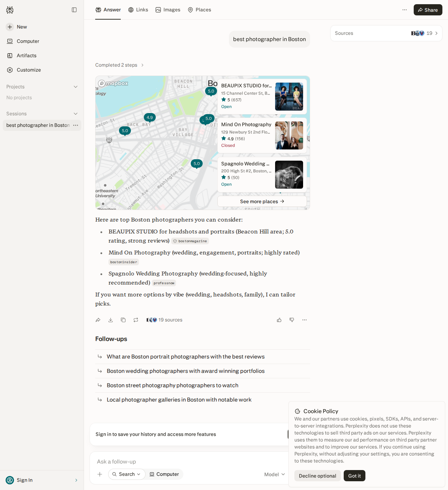Click the plus attach icon in follow-up box

(100, 474)
